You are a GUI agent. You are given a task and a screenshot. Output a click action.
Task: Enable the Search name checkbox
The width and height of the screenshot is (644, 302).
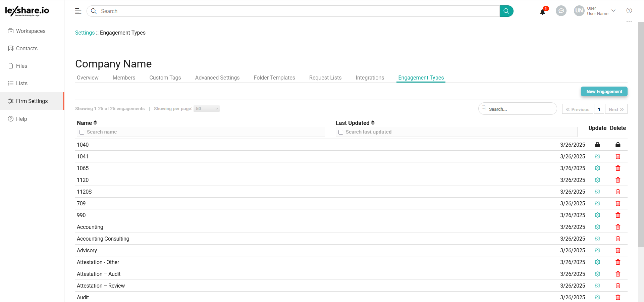(82, 132)
